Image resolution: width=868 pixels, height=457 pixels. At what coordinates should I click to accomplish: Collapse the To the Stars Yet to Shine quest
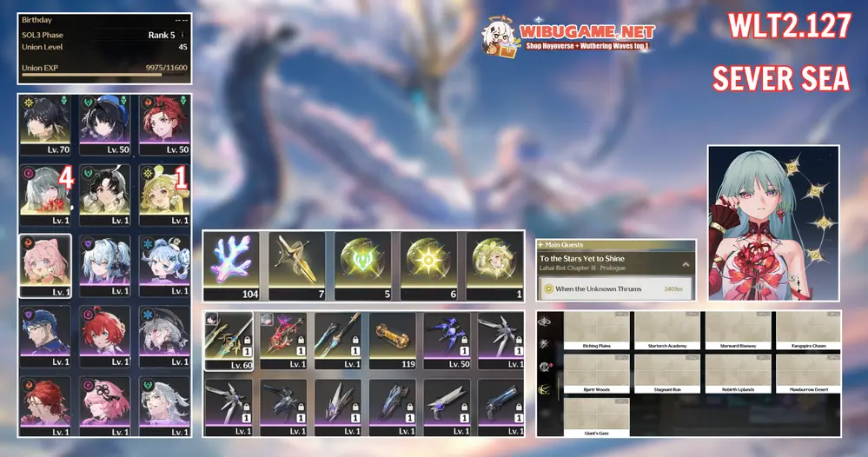(685, 264)
